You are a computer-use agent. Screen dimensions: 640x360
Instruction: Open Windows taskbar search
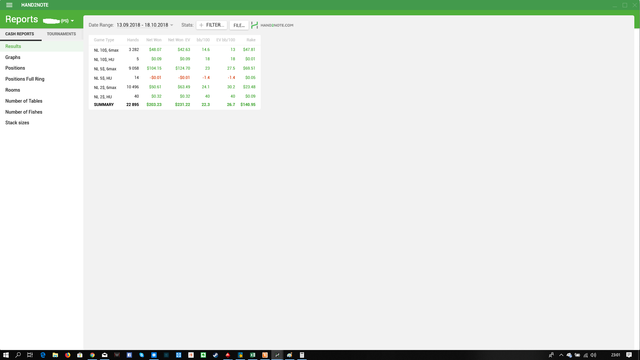(18, 355)
